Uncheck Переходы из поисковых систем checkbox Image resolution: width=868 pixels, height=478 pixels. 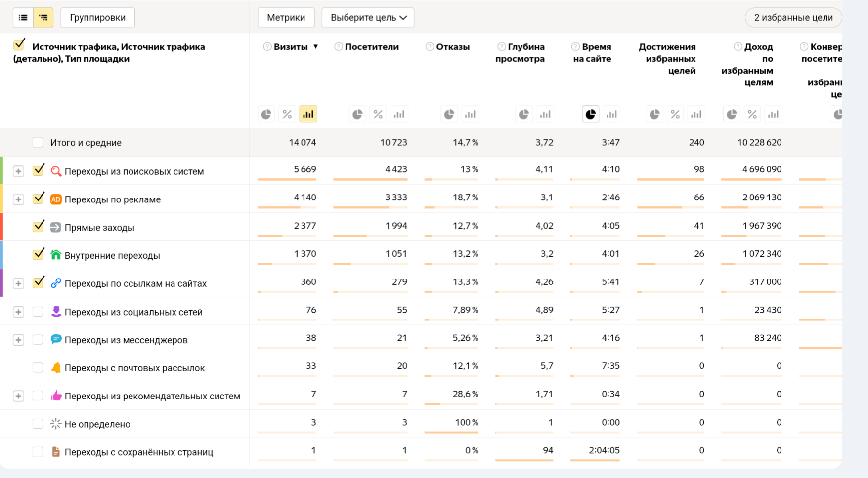pyautogui.click(x=38, y=171)
